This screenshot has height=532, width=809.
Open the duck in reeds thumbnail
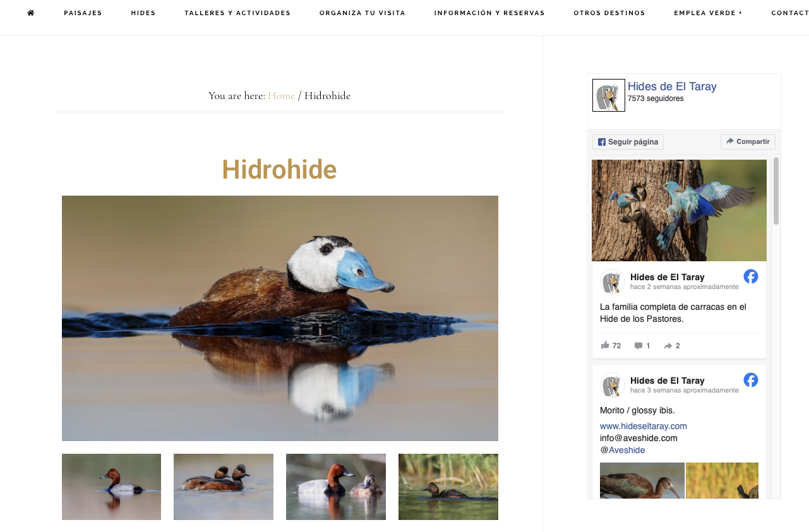448,487
